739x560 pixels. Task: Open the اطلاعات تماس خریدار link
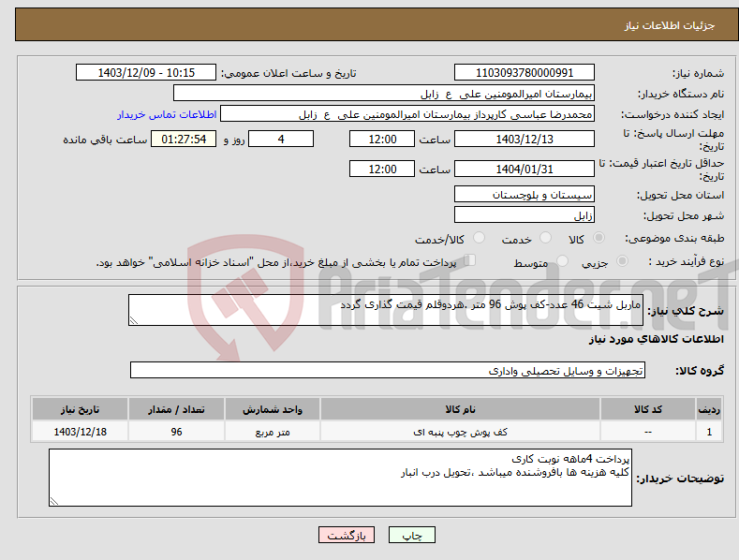[167, 114]
